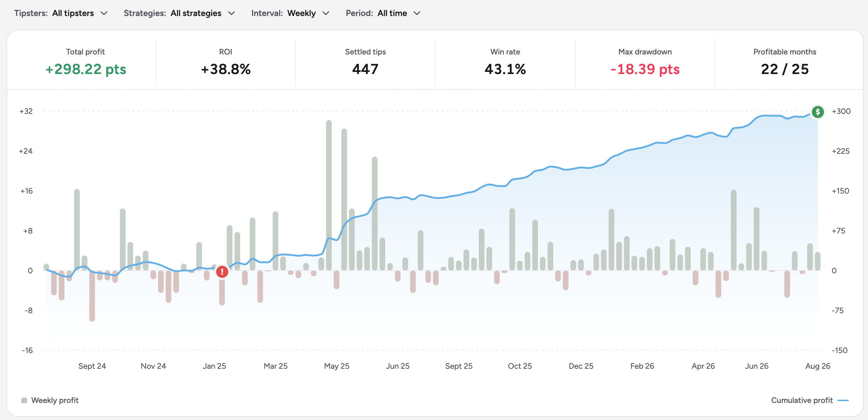This screenshot has width=868, height=420.
Task: Select the green dollar marker on the chart
Action: point(818,112)
